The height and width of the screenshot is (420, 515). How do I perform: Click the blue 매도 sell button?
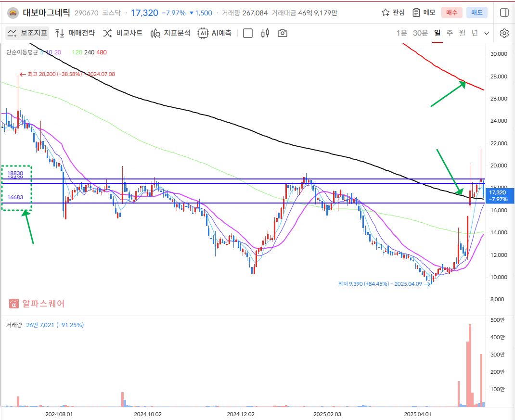tap(476, 13)
